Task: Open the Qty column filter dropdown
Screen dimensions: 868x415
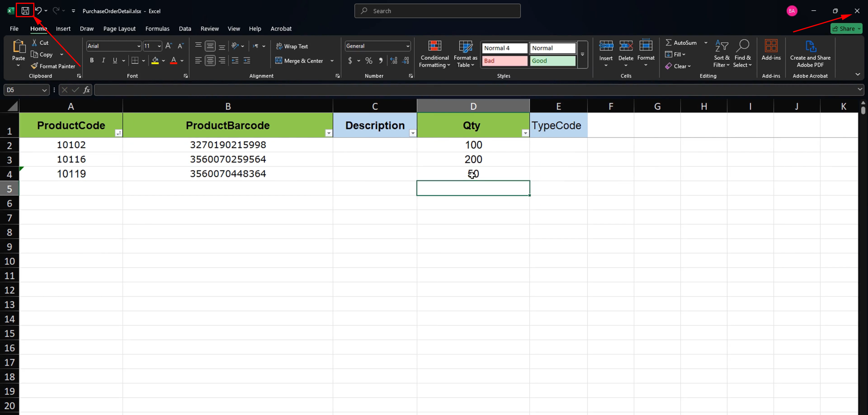Action: 525,133
